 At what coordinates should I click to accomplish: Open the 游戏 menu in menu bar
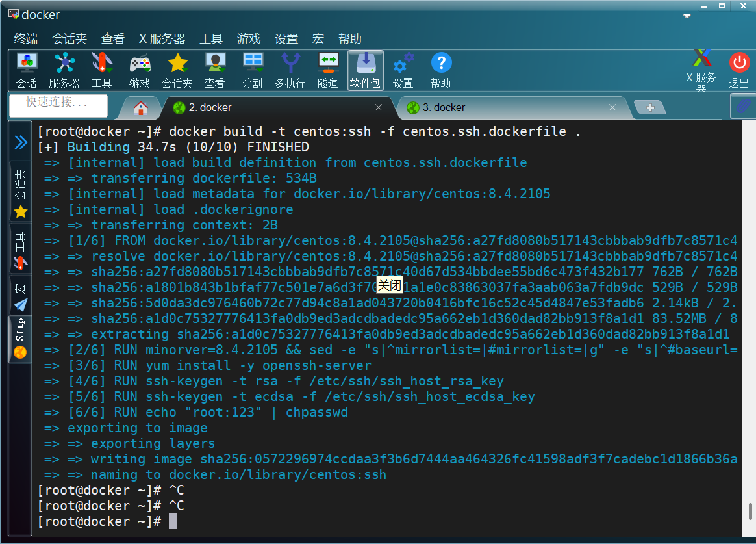(249, 38)
